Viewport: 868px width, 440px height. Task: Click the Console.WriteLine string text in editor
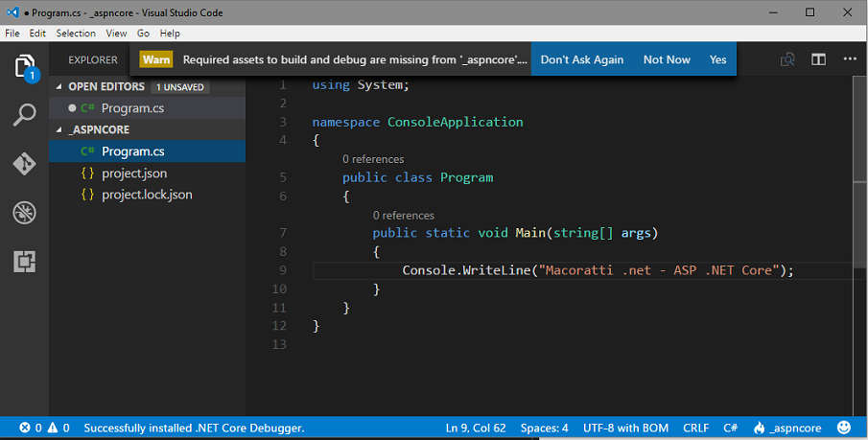point(659,270)
